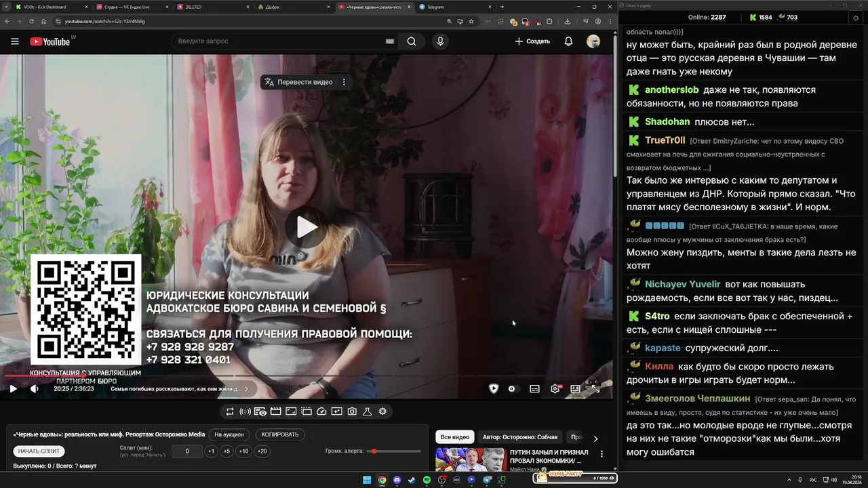The height and width of the screenshot is (488, 868).
Task: Select the 'Все видео' filter chip
Action: pyautogui.click(x=454, y=437)
